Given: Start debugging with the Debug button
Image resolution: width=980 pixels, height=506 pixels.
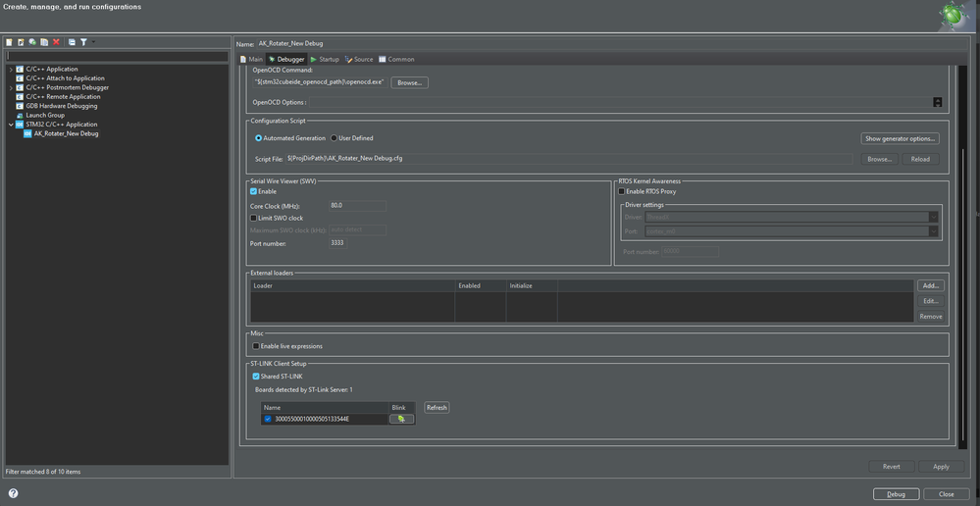Looking at the screenshot, I should (x=896, y=494).
